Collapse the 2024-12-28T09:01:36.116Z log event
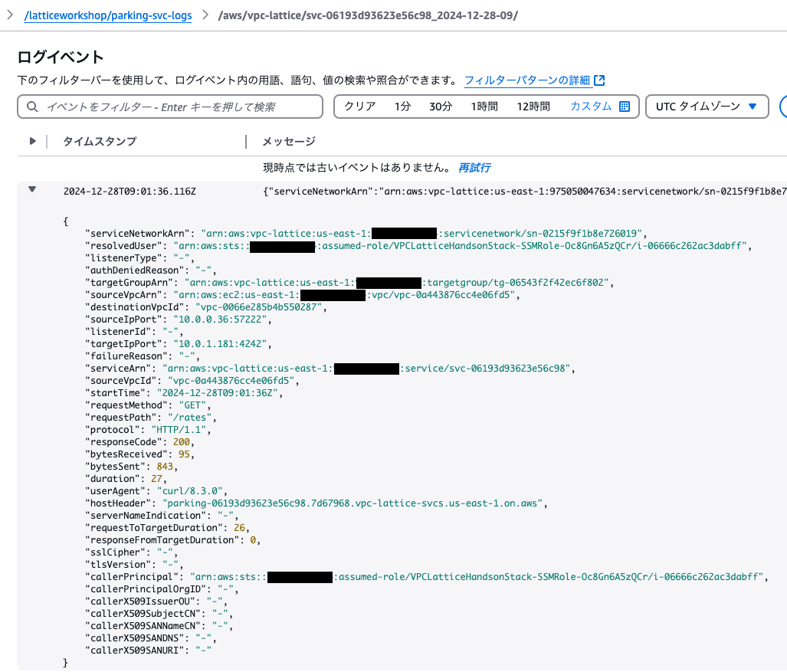787x672 pixels. [x=32, y=190]
